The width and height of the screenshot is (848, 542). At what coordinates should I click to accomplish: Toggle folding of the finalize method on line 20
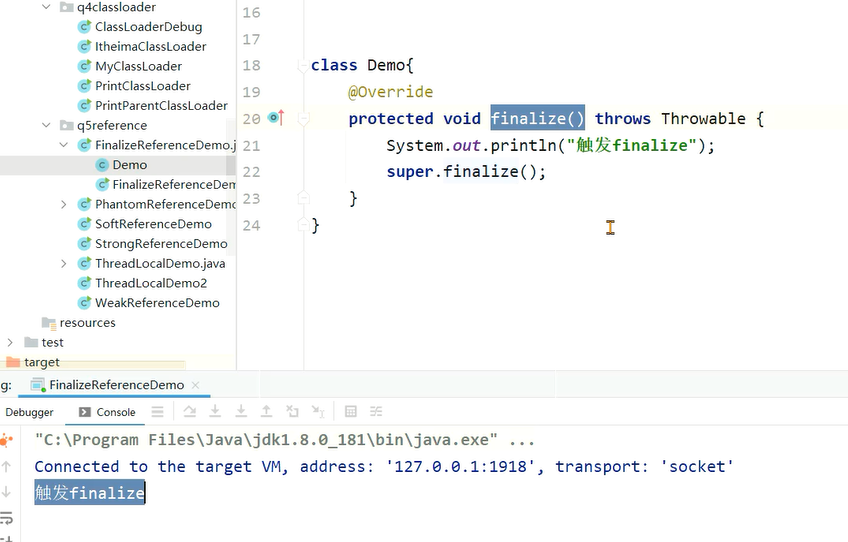303,119
